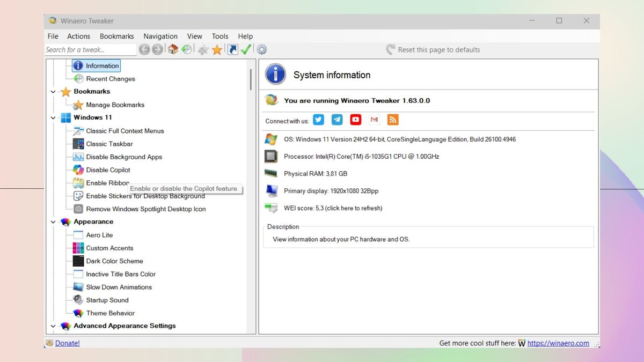Open settings with the gear toolbar icon
The width and height of the screenshot is (644, 362).
[x=261, y=49]
